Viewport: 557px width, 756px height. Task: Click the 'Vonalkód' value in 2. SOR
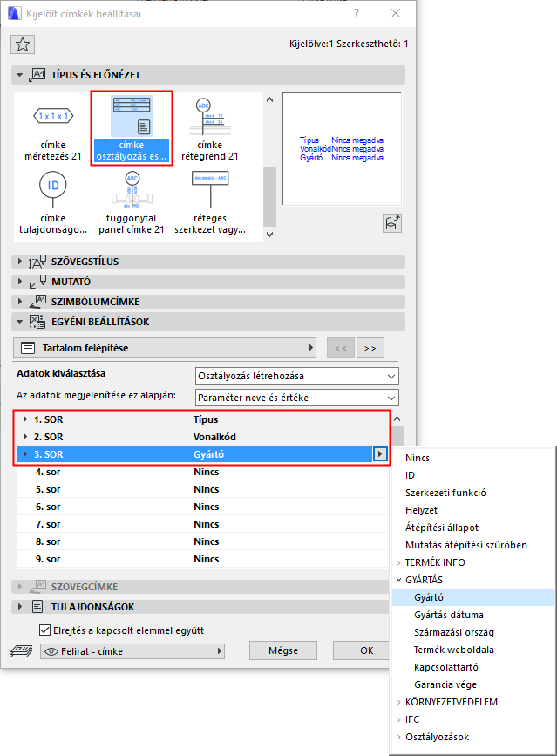tap(215, 437)
